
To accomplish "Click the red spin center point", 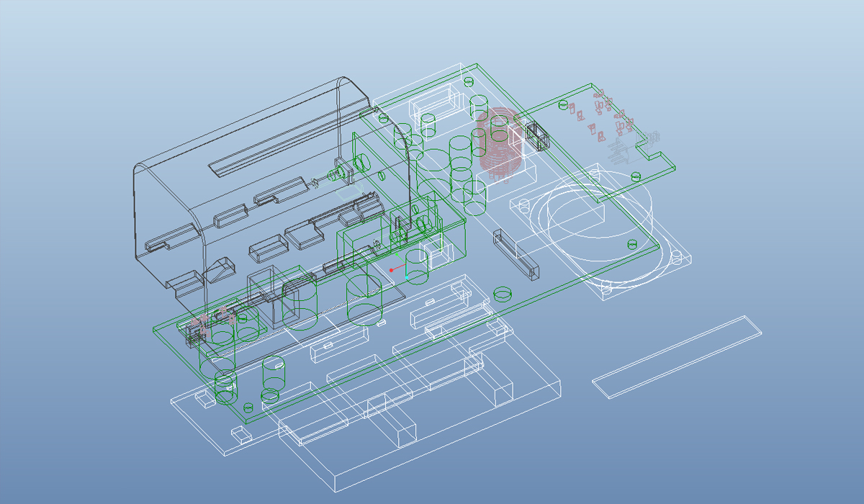I will tap(391, 270).
